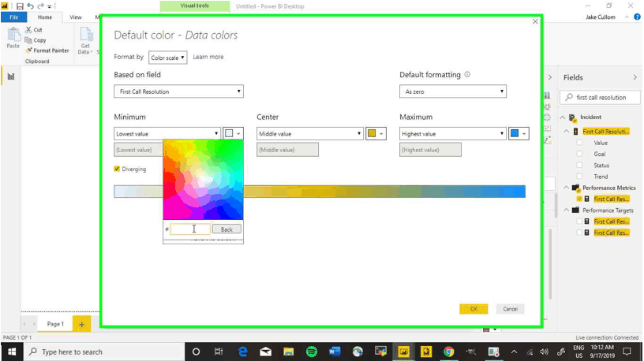Check the last measure under Performance Targets

pos(579,233)
